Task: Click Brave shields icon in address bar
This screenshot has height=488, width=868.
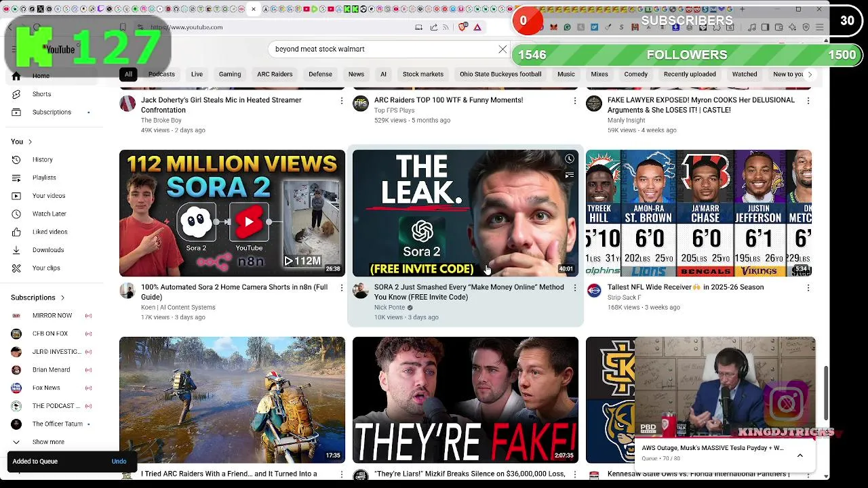Action: [x=463, y=27]
